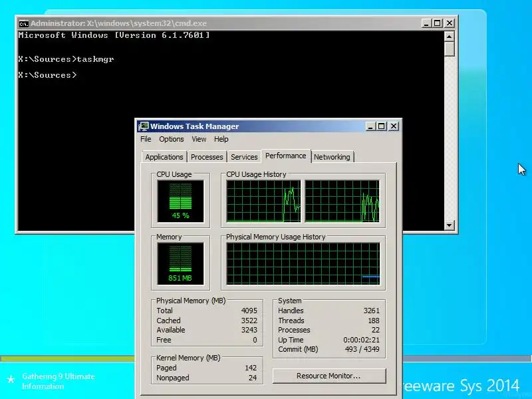Switch to the Services tab
Screen dimensions: 532x399
click(244, 157)
